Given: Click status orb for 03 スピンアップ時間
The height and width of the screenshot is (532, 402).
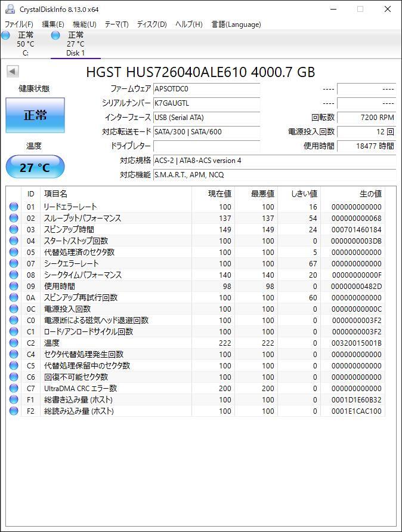Looking at the screenshot, I should (x=14, y=229).
